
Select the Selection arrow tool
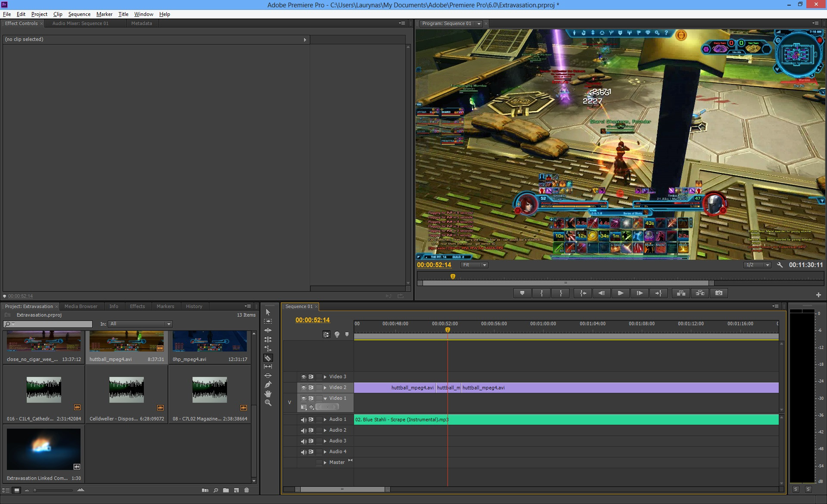pos(268,312)
